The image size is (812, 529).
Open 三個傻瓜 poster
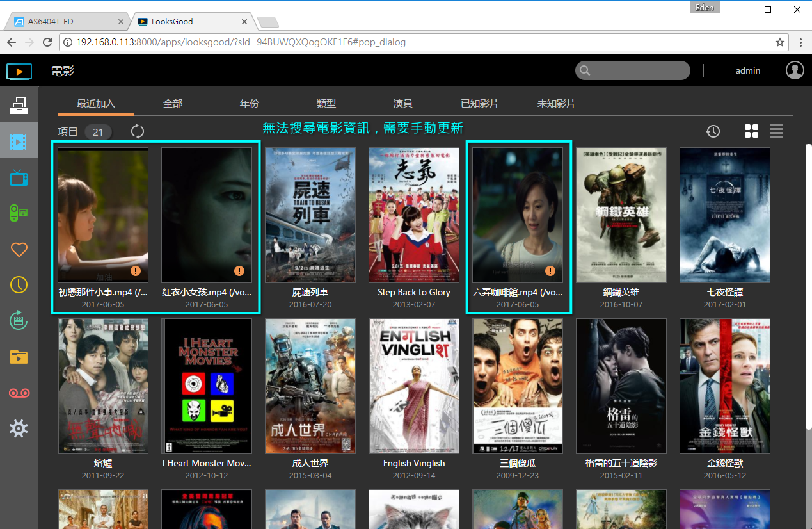click(x=518, y=386)
